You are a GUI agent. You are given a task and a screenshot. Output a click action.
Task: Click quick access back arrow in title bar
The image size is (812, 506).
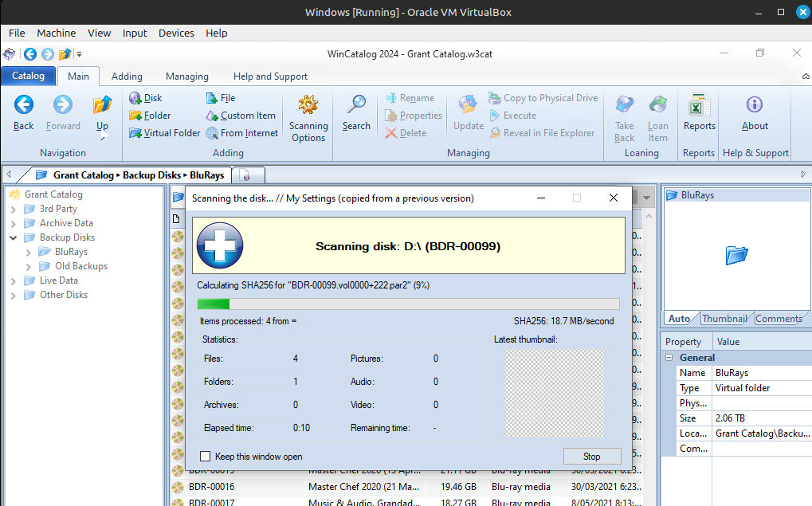point(30,54)
